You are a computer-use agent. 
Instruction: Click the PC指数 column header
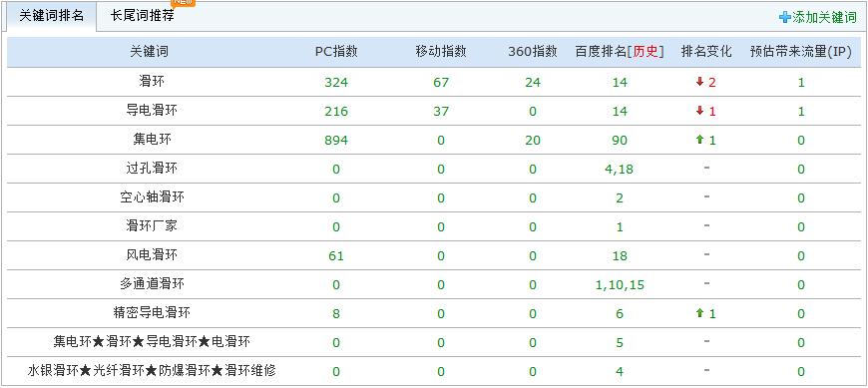[336, 52]
